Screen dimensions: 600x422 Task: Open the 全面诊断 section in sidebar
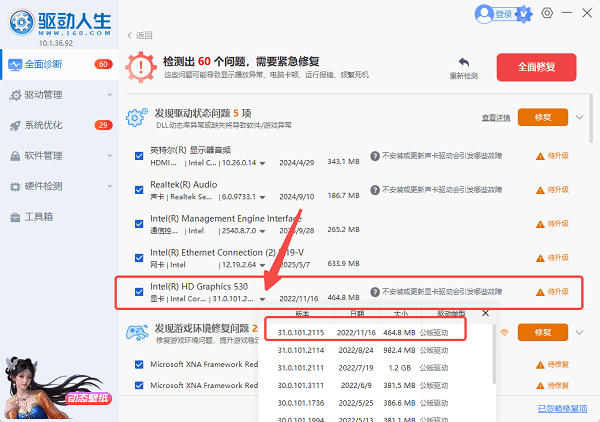tap(60, 64)
